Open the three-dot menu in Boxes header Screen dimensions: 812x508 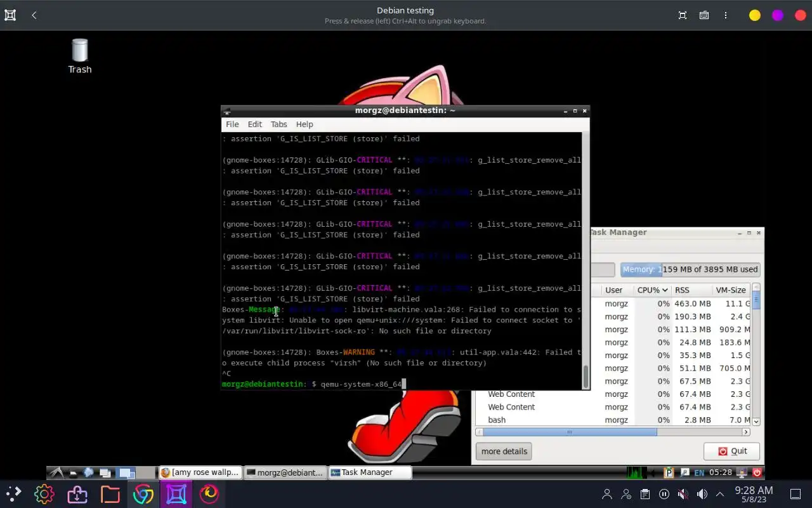(726, 15)
